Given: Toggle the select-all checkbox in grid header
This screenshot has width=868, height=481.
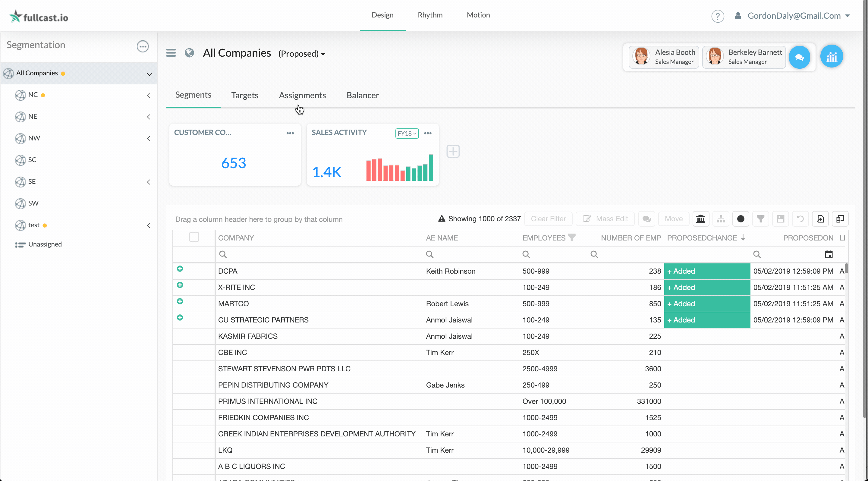Looking at the screenshot, I should [194, 237].
